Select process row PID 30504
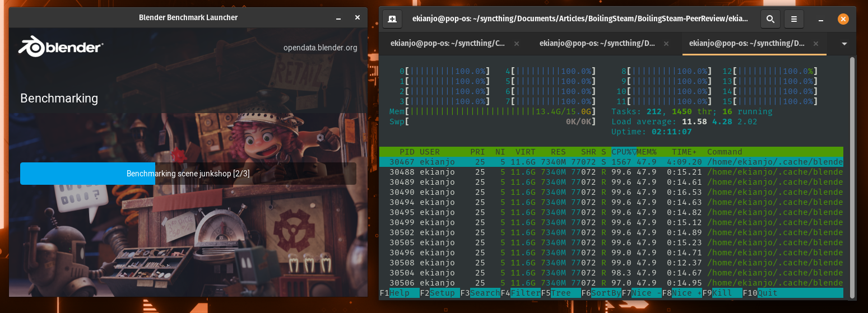This screenshot has height=313, width=868. point(611,273)
